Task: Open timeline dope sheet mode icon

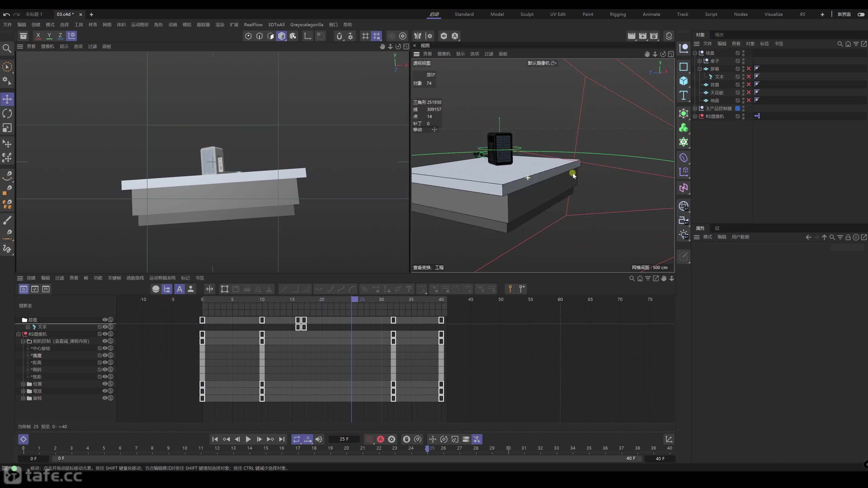Action: [23, 289]
